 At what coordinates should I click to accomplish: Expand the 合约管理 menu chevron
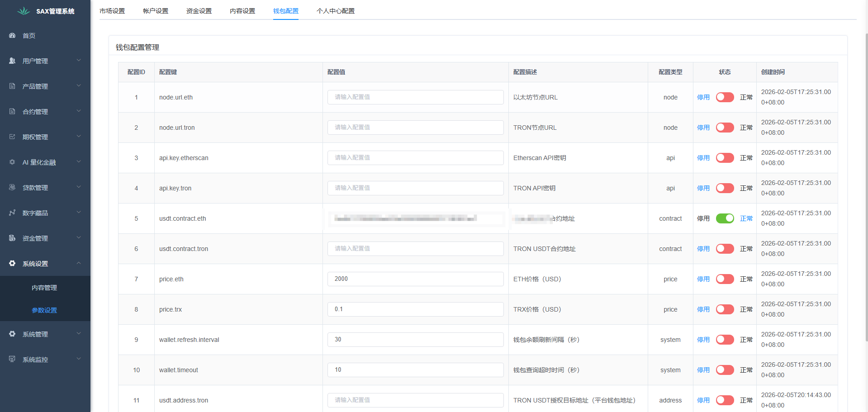tap(79, 111)
